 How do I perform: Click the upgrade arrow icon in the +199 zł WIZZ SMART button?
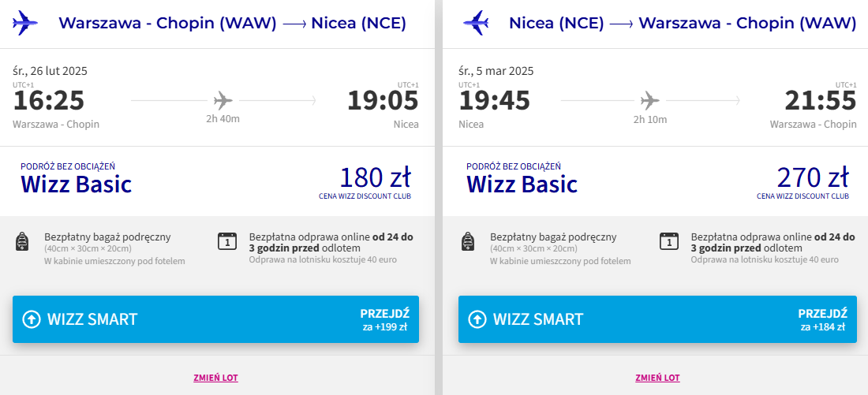[x=32, y=319]
